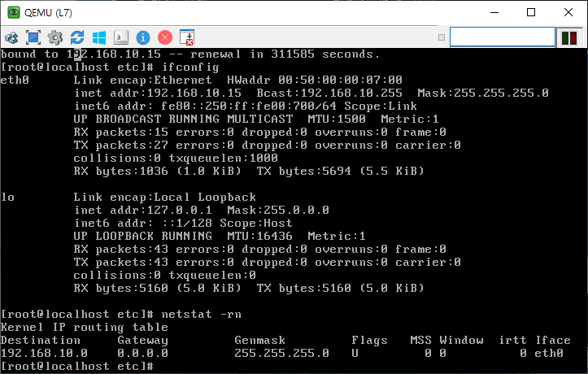Screen dimensions: 588x374
Task: Open connection options via the gear icon
Action: click(x=55, y=37)
